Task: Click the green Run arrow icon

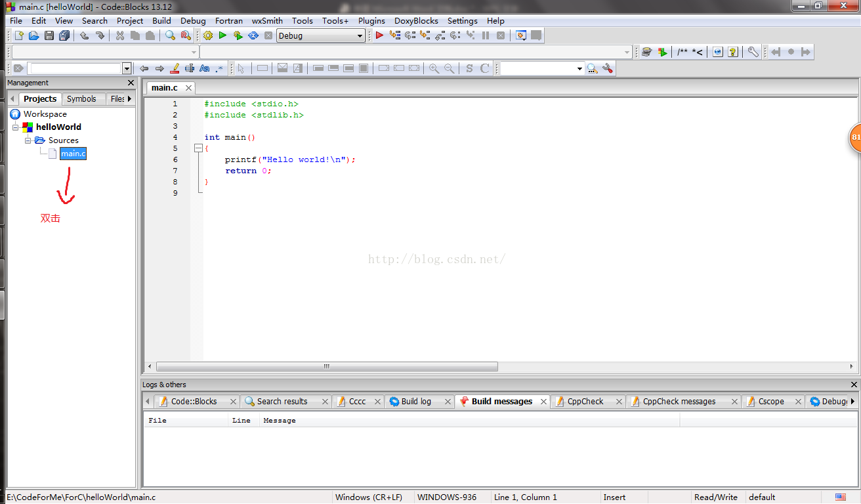Action: click(222, 35)
